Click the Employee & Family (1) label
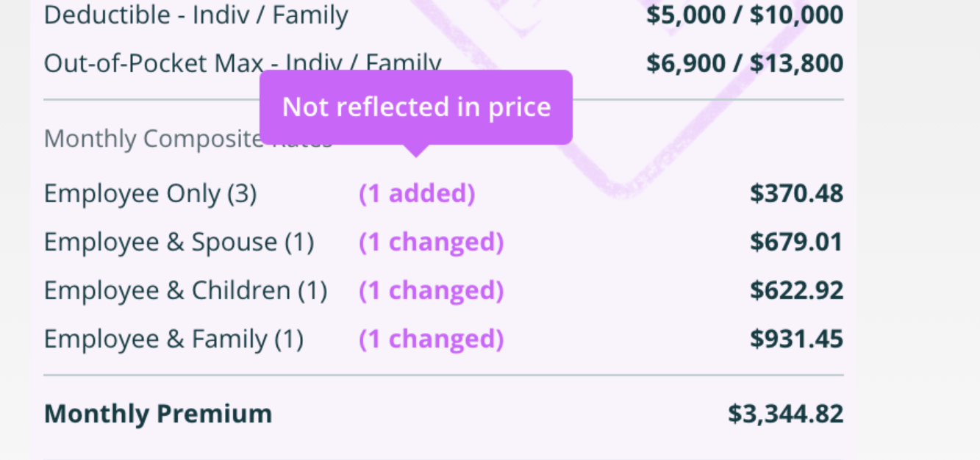 coord(174,339)
